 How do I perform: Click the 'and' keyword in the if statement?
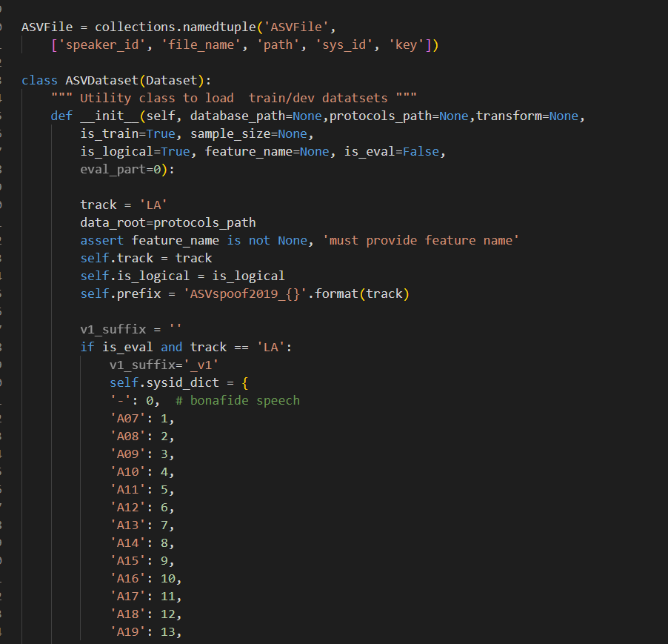click(172, 348)
